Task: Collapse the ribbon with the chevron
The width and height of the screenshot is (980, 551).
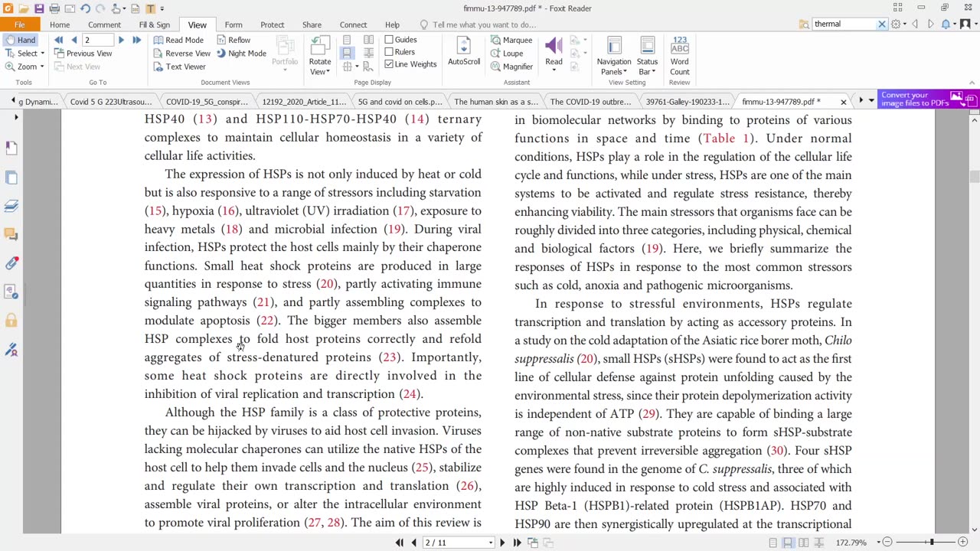Action: [x=972, y=83]
